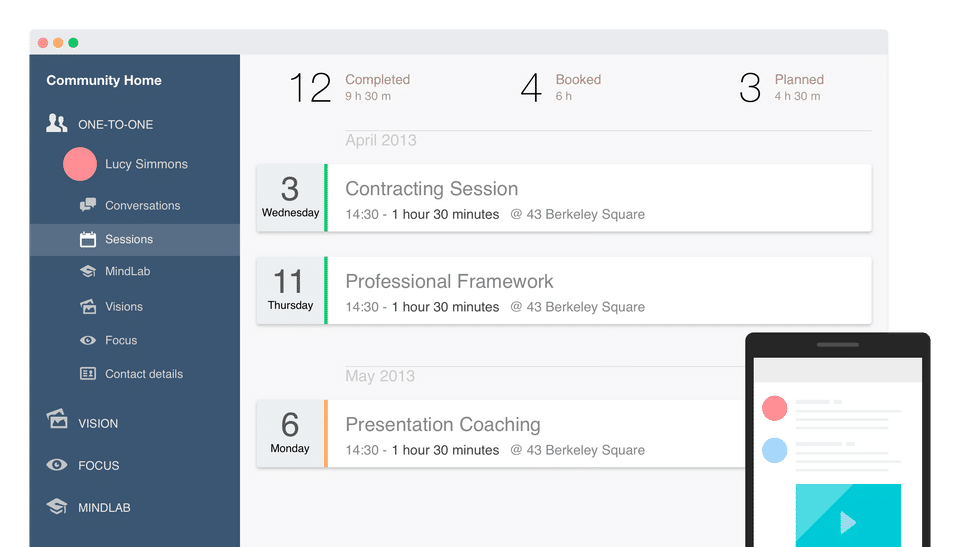This screenshot has height=547, width=960.
Task: Click the One-to-One people icon
Action: point(56,124)
